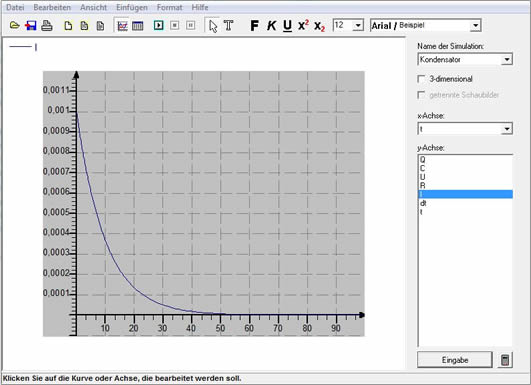Select the text tool T icon
This screenshot has width=531, height=385.
point(229,25)
